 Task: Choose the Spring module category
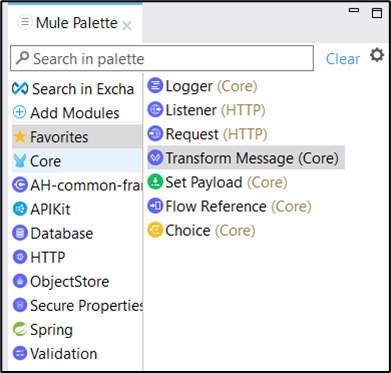(x=43, y=329)
